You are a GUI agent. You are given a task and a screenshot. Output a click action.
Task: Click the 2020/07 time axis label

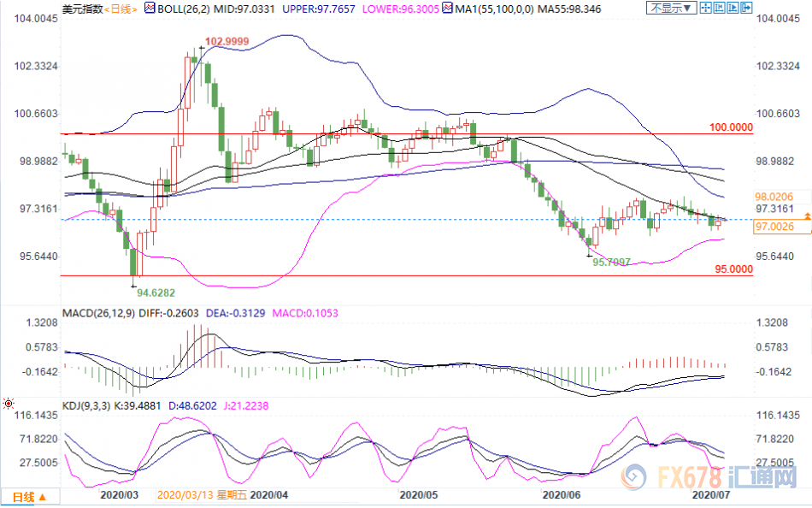711,495
